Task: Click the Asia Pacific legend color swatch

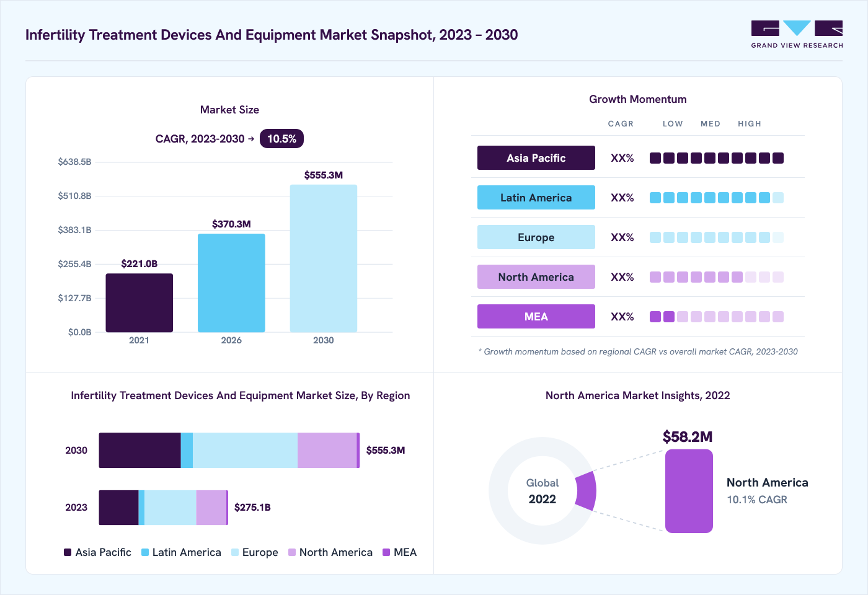Action: pos(68,552)
